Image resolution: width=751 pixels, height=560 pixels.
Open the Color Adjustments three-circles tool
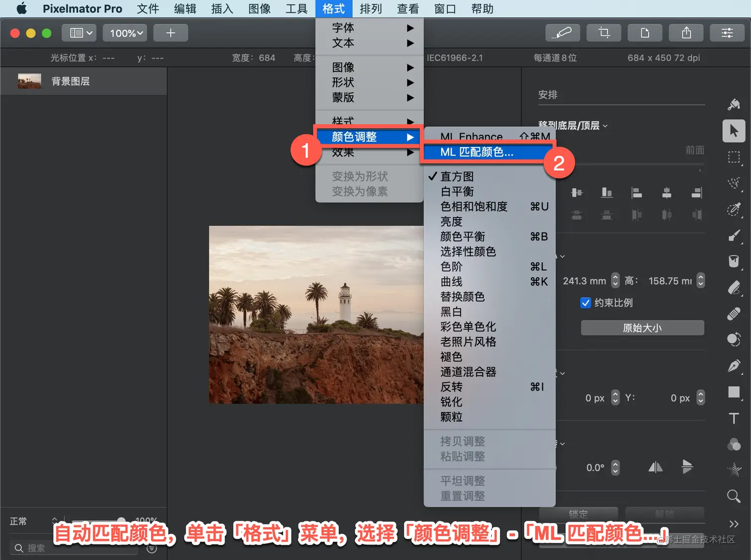[x=734, y=444]
